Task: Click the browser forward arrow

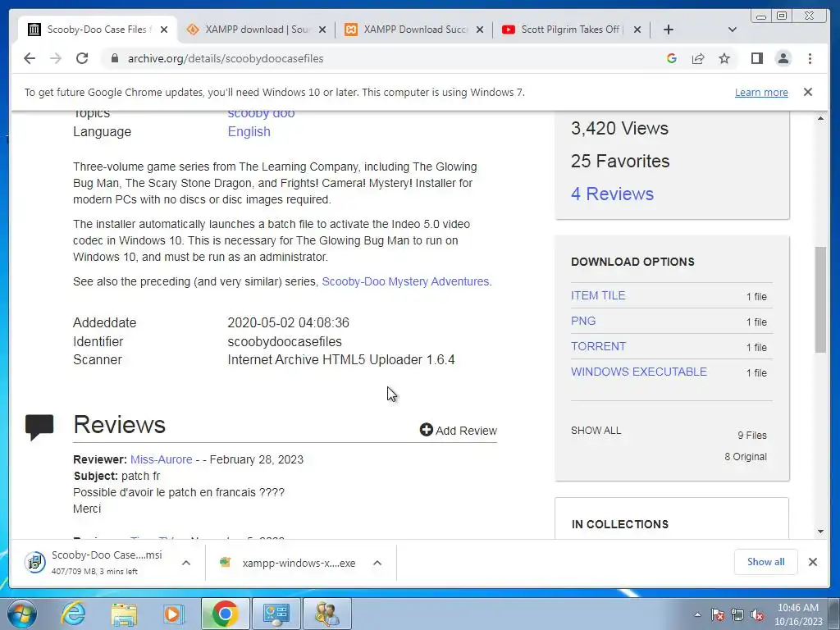Action: click(x=56, y=58)
